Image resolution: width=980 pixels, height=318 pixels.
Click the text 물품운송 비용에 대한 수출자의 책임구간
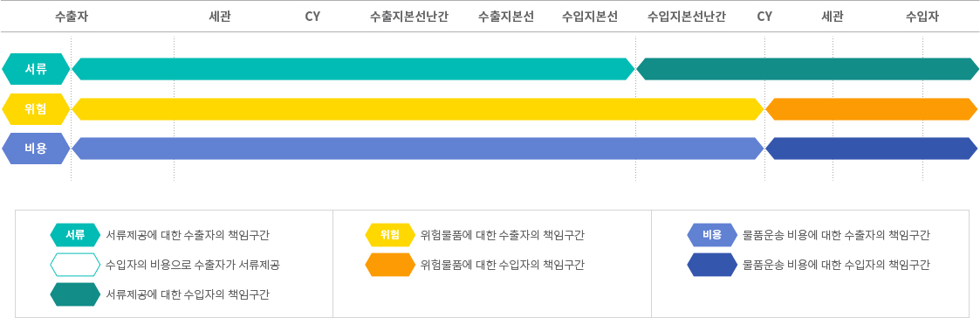836,235
